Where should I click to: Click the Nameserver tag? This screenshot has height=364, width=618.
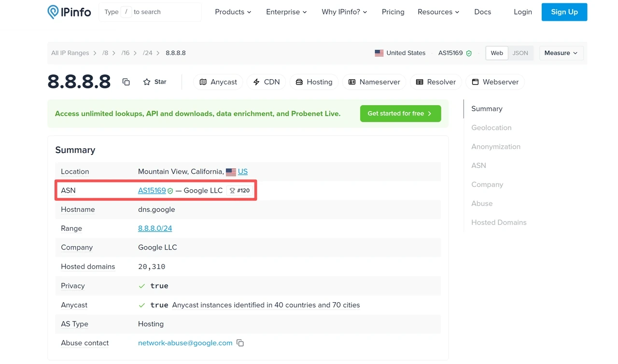(374, 82)
